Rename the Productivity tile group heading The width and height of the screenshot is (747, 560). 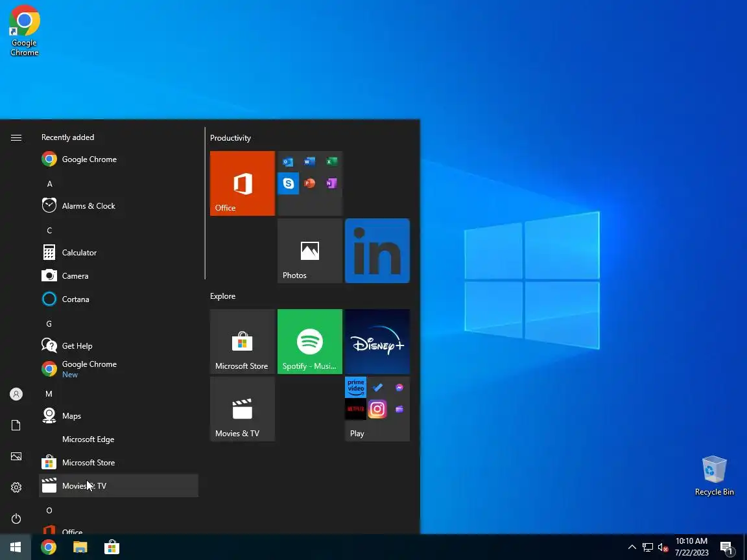[231, 138]
